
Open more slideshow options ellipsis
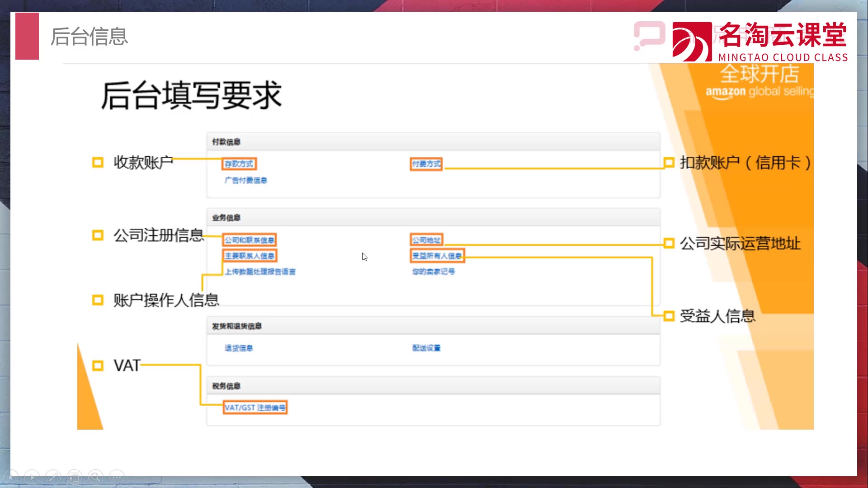pos(117,477)
